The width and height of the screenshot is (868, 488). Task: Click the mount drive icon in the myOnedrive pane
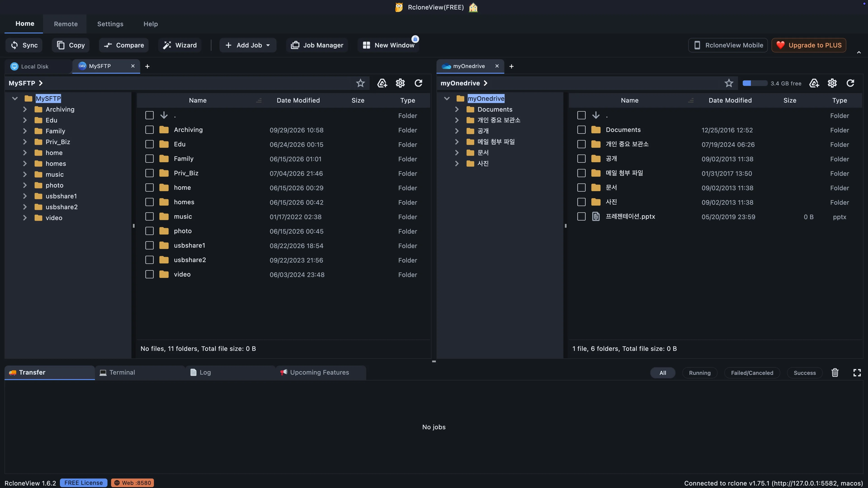click(814, 83)
